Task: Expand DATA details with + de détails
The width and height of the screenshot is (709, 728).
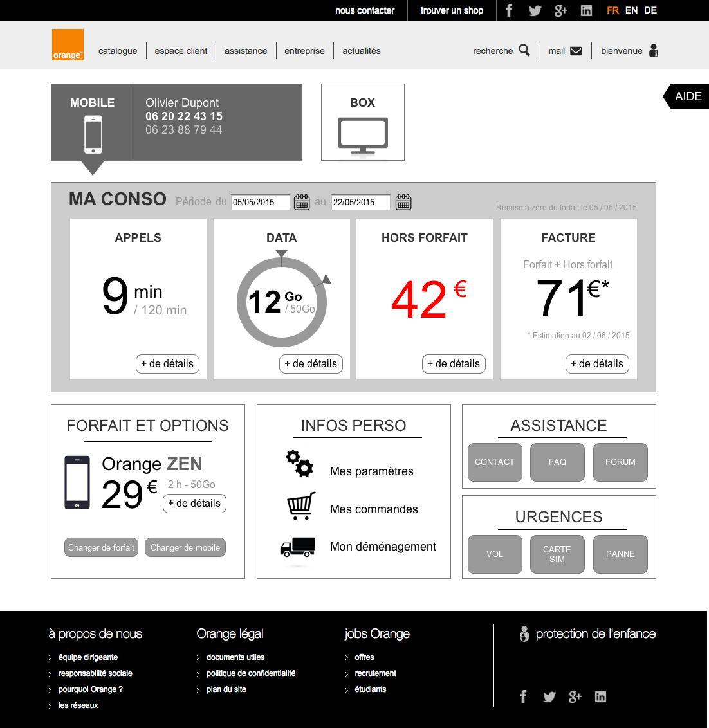Action: tap(311, 364)
